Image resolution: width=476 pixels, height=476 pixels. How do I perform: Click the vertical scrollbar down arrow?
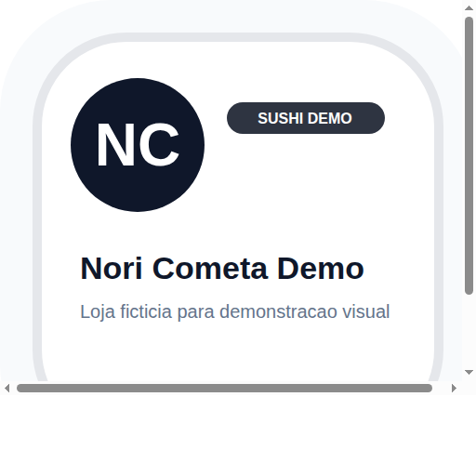469,372
